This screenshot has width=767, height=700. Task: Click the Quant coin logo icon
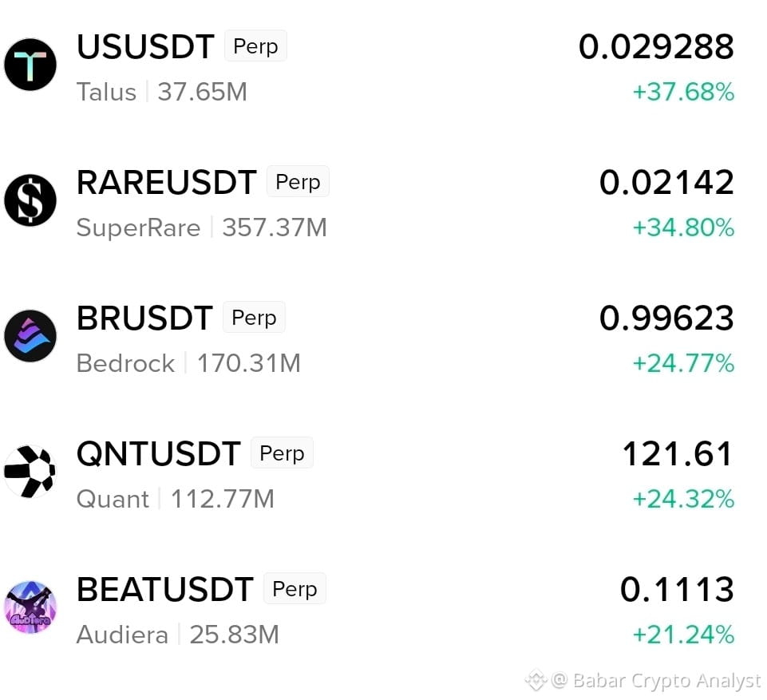(30, 472)
